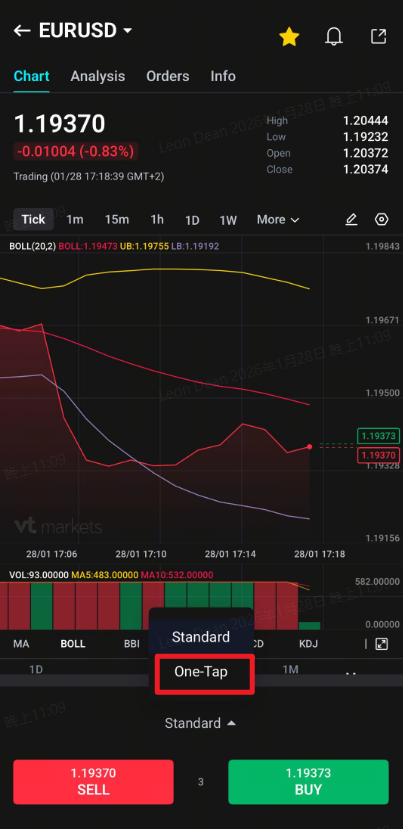Image resolution: width=403 pixels, height=829 pixels.
Task: Tap the share export icon
Action: tap(379, 36)
